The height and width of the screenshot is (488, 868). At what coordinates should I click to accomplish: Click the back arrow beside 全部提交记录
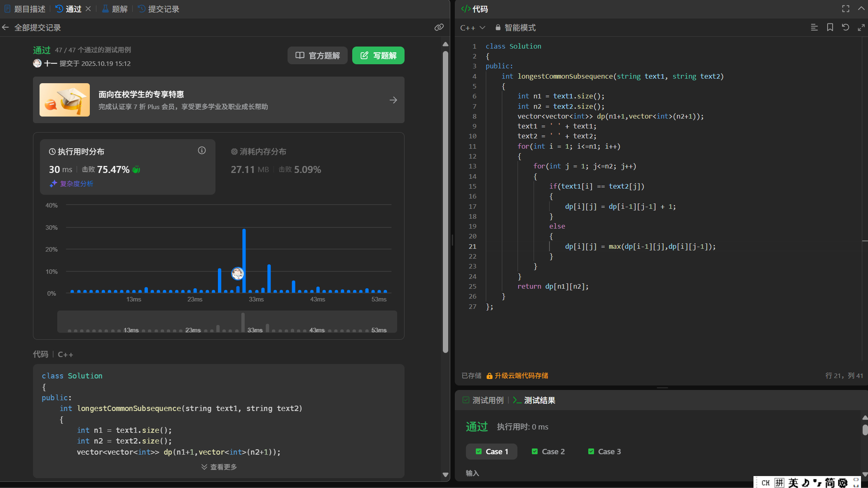[x=6, y=28]
